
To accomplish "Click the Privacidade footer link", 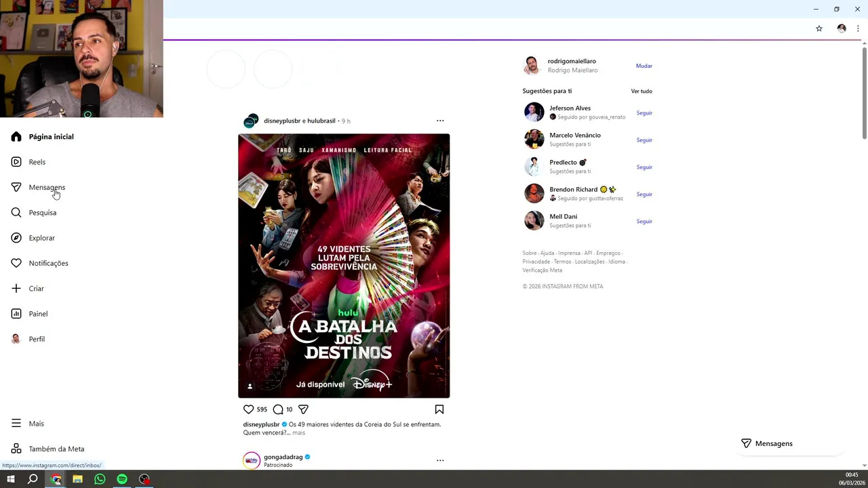I will [536, 262].
